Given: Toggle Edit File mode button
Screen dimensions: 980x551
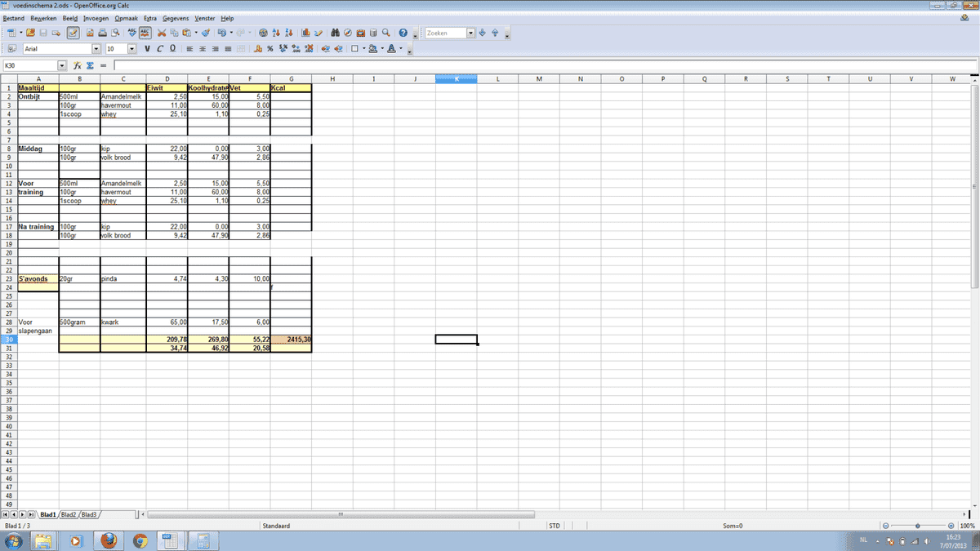Looking at the screenshot, I should tap(73, 33).
